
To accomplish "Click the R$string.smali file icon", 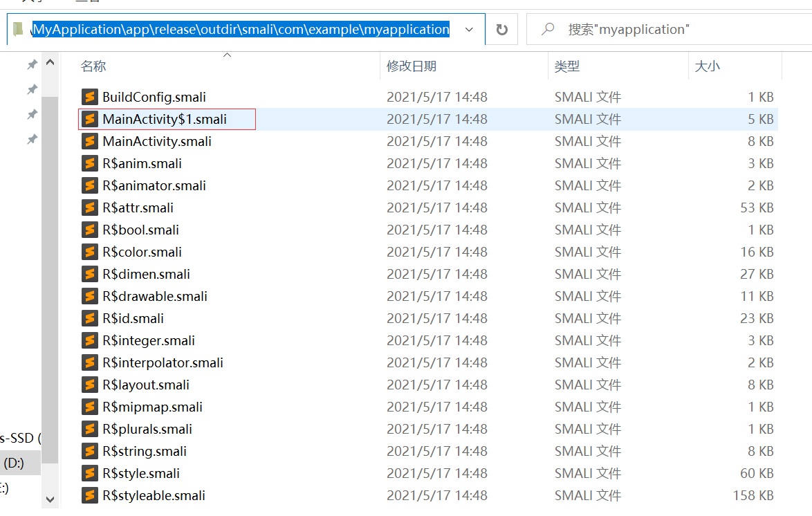I will [x=90, y=451].
